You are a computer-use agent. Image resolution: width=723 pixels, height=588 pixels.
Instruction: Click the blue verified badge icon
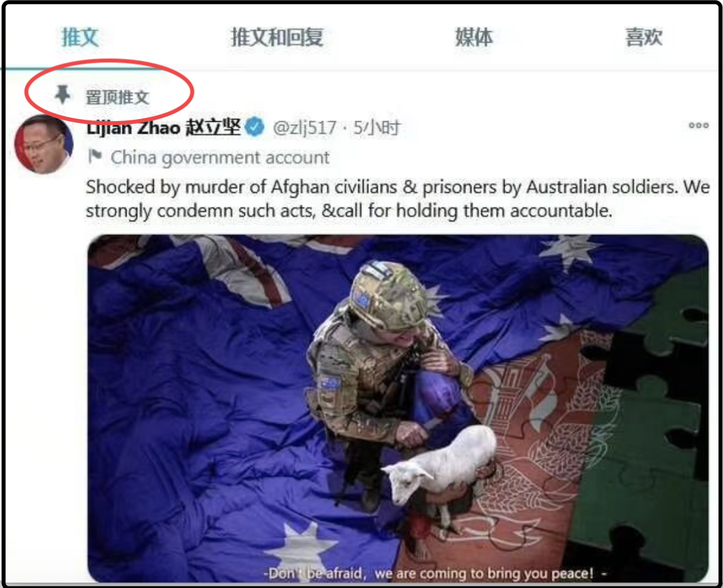coord(254,126)
